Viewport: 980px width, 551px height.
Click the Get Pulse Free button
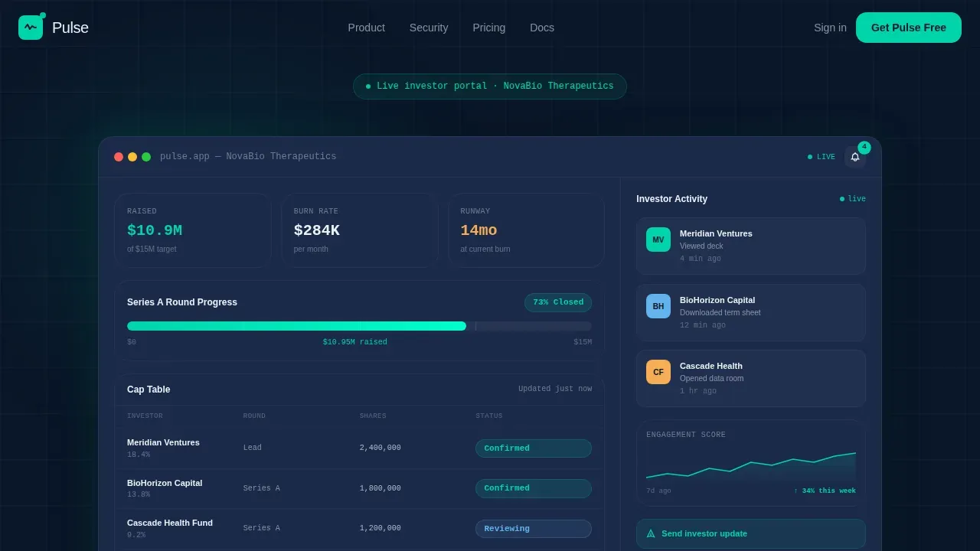pos(909,28)
